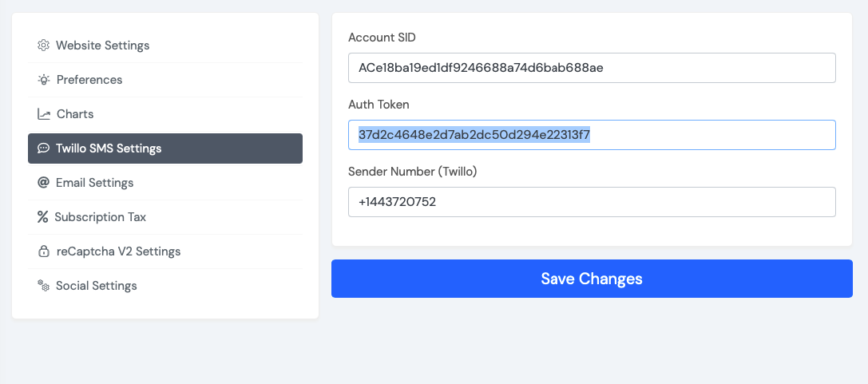Click the padlock icon for reCaptcha V2
This screenshot has height=384, width=868.
pos(44,251)
